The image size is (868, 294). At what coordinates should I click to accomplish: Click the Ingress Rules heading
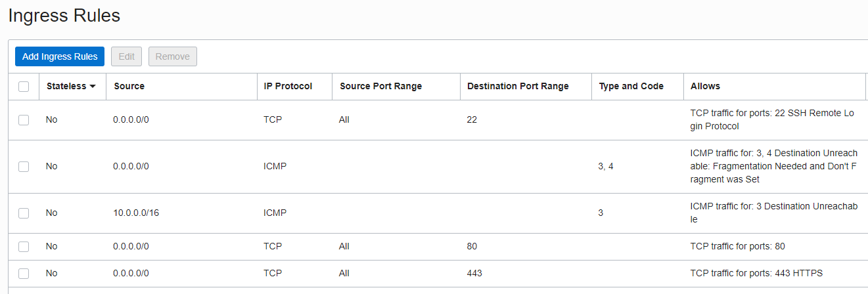click(64, 16)
